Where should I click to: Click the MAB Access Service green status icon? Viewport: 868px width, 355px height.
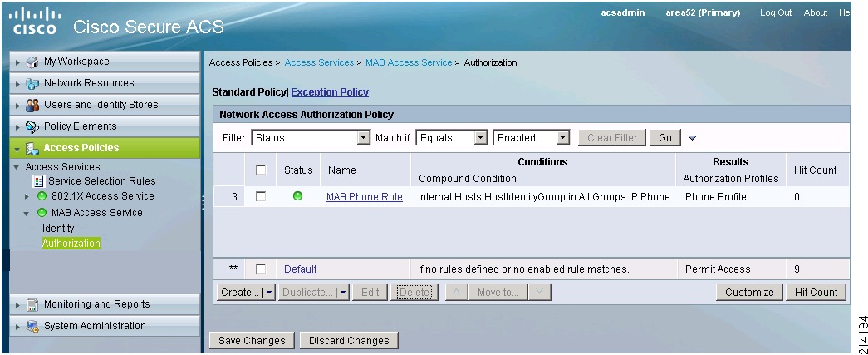point(42,213)
